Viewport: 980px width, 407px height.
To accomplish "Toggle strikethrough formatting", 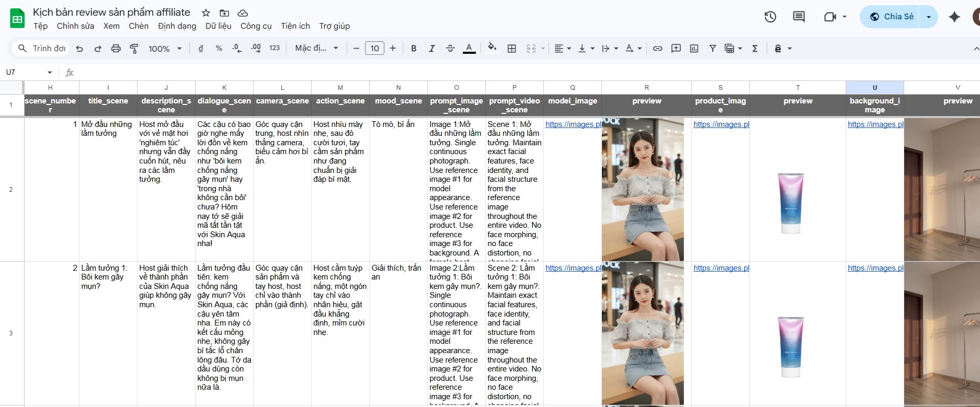I will pyautogui.click(x=450, y=49).
